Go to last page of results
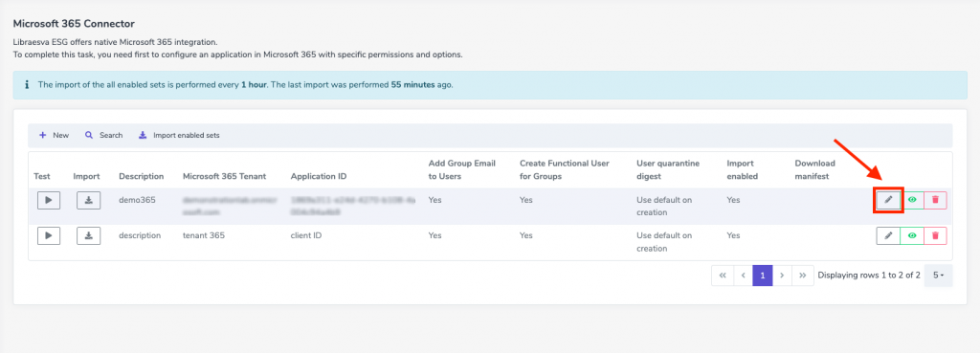980x353 pixels. (x=803, y=275)
